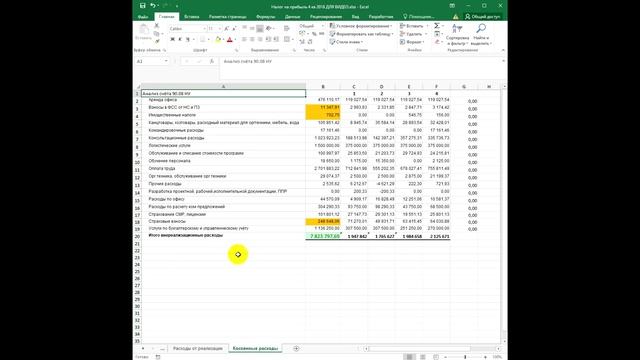Clear cells with the eraser icon

(437, 42)
